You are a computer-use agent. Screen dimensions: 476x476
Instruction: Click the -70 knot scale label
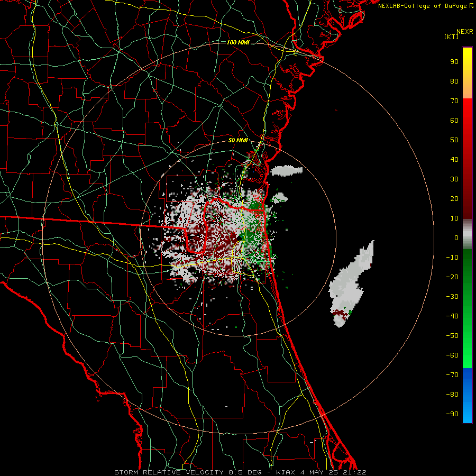(452, 375)
